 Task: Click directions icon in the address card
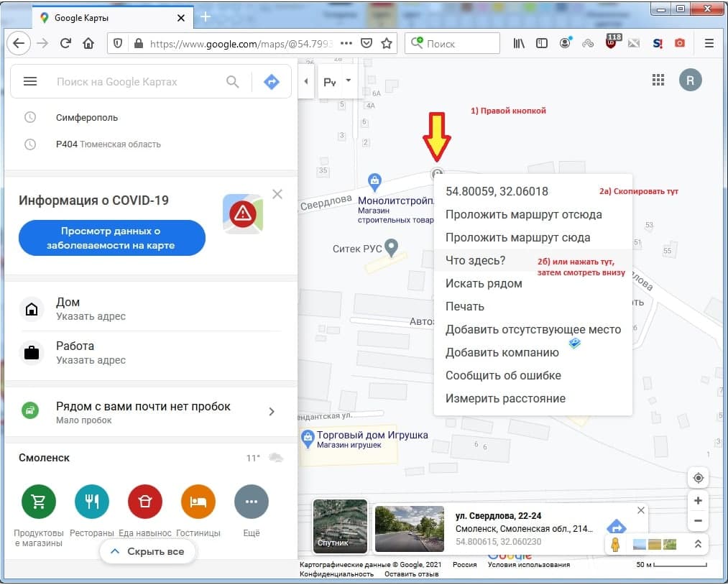[617, 527]
